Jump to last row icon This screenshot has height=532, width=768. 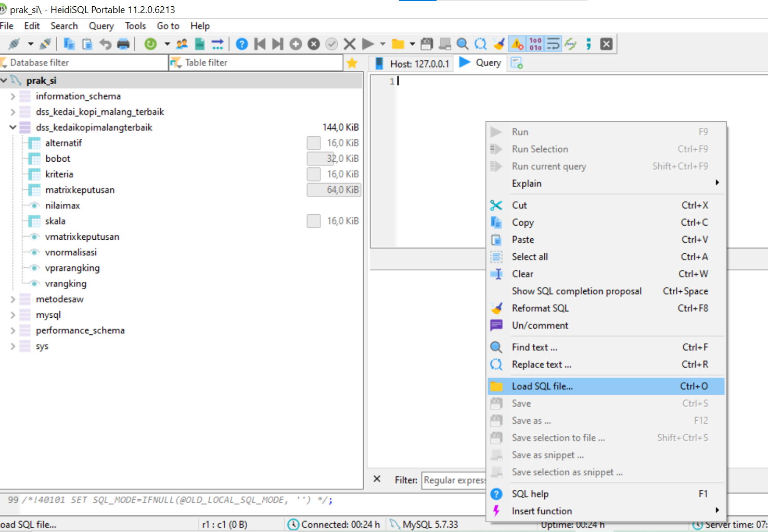pos(278,44)
